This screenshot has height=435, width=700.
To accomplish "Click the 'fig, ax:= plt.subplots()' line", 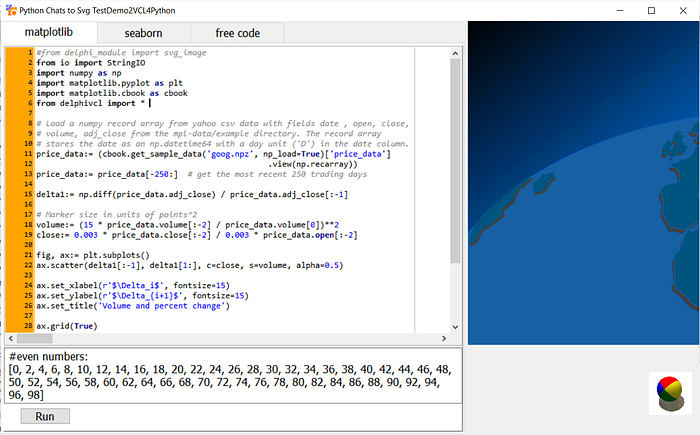I will (93, 255).
